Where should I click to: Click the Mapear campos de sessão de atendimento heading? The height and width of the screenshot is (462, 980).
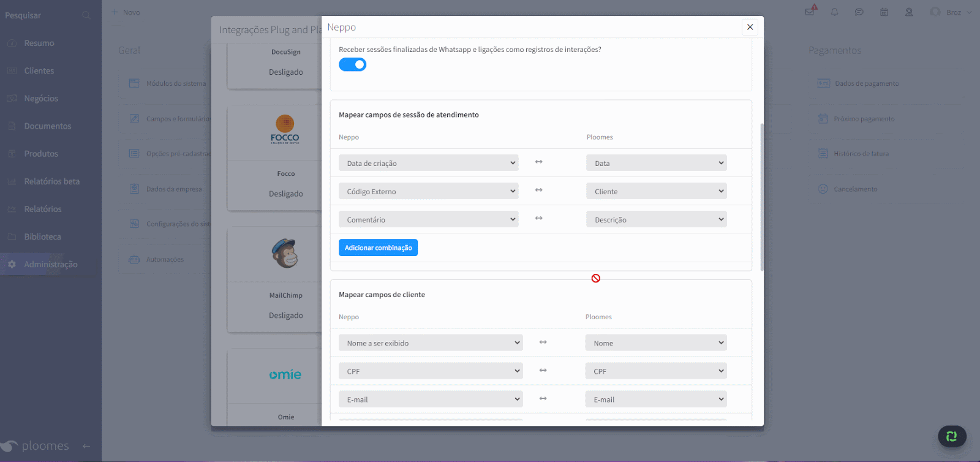(x=409, y=115)
